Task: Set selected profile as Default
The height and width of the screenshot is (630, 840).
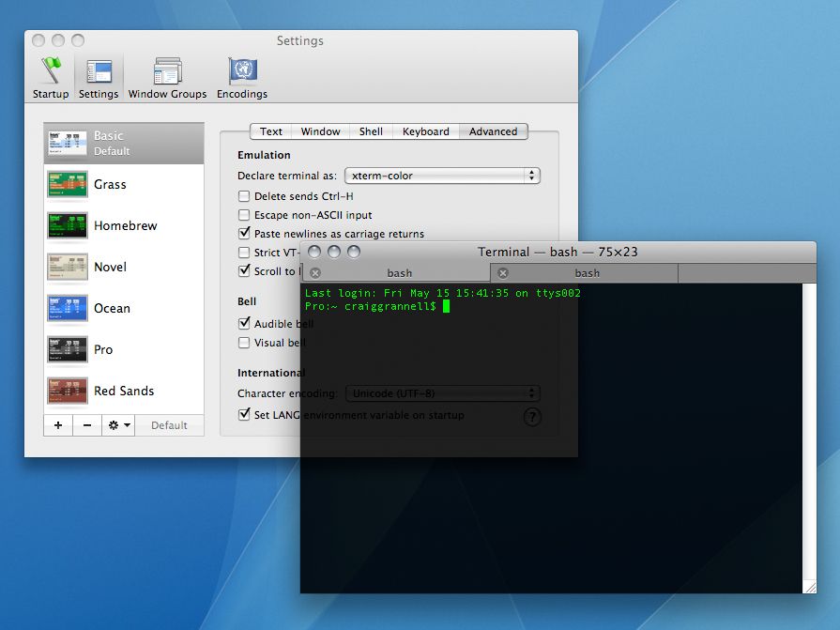Action: coord(169,425)
